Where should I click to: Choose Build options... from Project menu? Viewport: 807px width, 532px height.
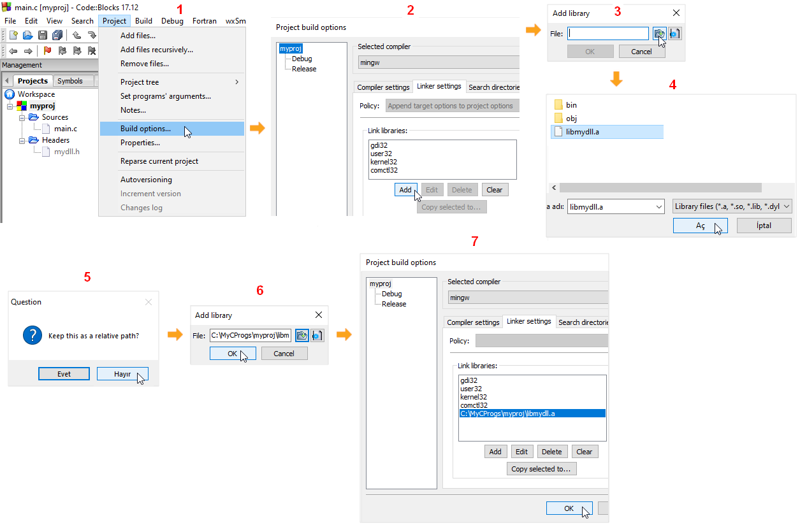[172, 129]
